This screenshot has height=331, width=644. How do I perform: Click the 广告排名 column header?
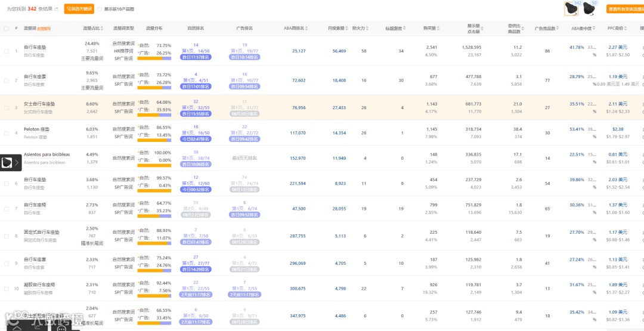[x=244, y=29]
